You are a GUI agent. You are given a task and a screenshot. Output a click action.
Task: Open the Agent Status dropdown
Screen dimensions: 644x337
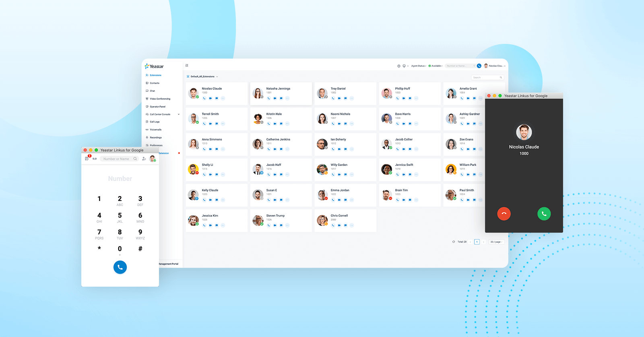coord(419,66)
